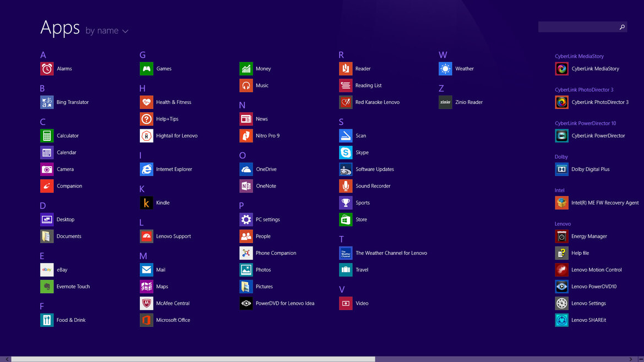Viewport: 644px width, 362px height.
Task: Select the letter S group heading
Action: point(341,122)
